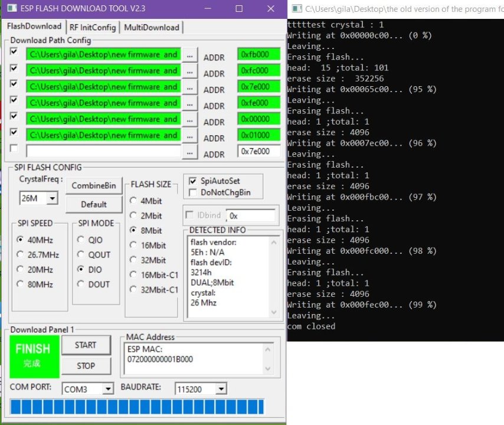
Task: Select 26.7MHz SPI speed
Action: [x=38, y=254]
